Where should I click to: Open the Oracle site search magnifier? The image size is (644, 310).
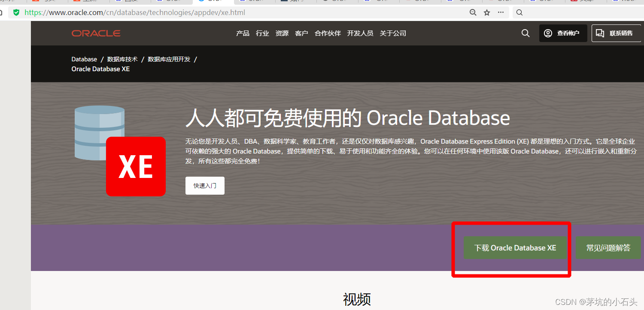(x=526, y=33)
